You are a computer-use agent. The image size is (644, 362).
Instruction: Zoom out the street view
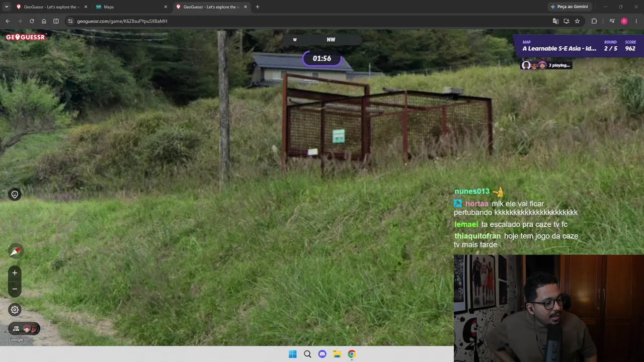[x=15, y=289]
